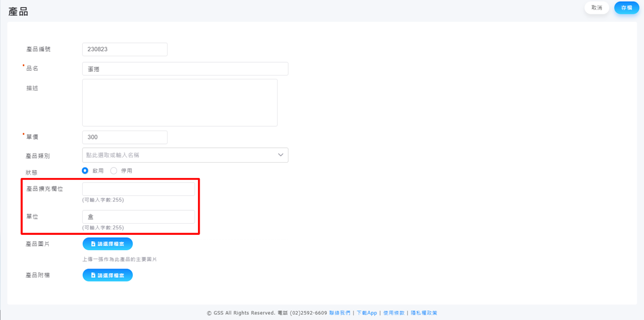Screen dimensions: 644x320
Task: Click the file icon on 產品圖片 upload button
Action: pos(93,244)
